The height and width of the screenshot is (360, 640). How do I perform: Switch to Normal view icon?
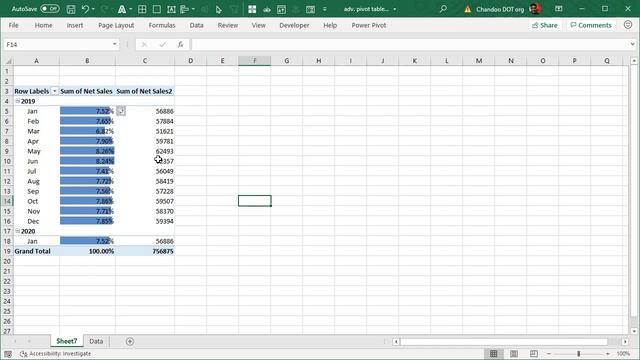click(493, 353)
